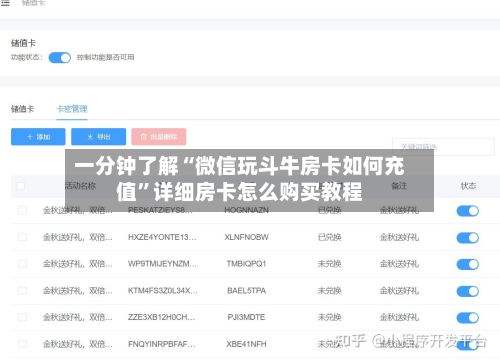Tick the checkbox for FNQYINRPBFAF row
The width and height of the screenshot is (500, 361).
pos(22,344)
